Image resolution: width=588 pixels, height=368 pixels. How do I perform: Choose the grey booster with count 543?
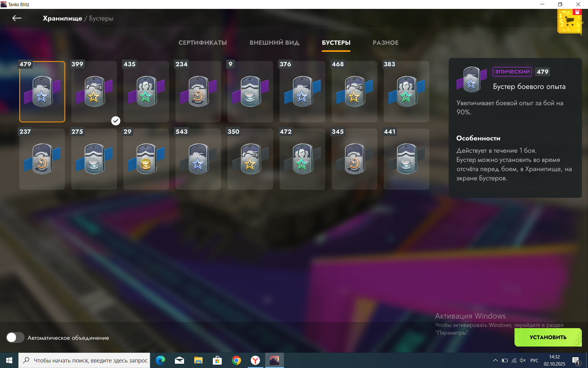tap(198, 159)
